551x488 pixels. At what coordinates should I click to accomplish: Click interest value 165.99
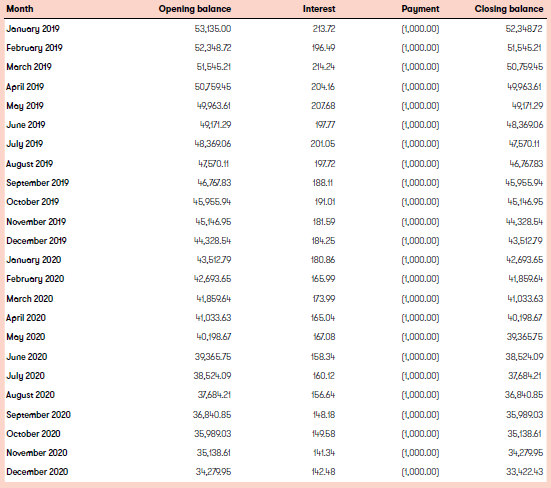point(323,279)
